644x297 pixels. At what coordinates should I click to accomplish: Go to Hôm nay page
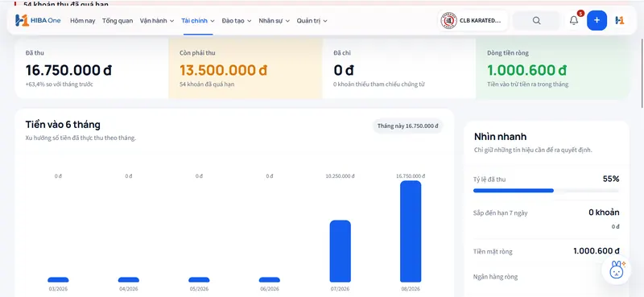pyautogui.click(x=83, y=21)
